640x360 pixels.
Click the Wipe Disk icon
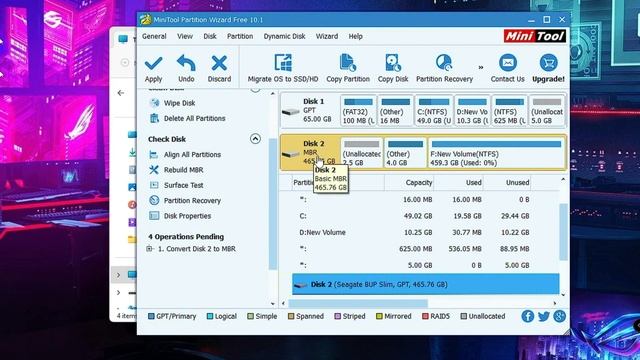pyautogui.click(x=154, y=103)
